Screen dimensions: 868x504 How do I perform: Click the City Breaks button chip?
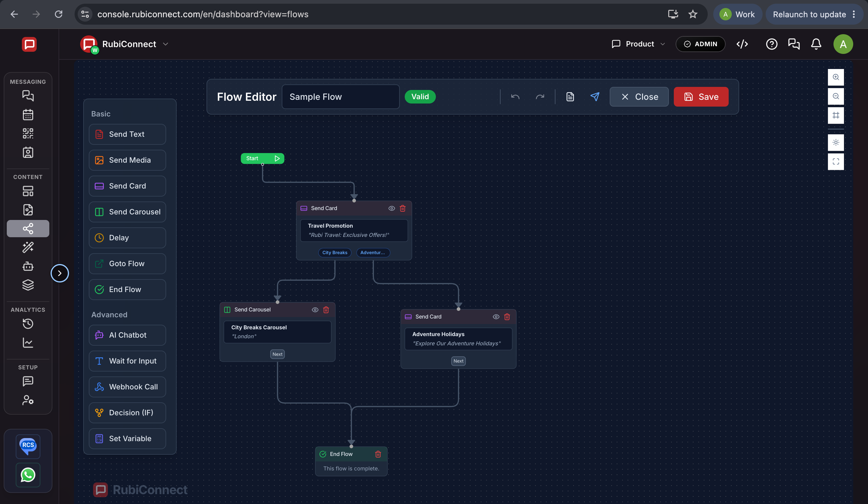[335, 253]
